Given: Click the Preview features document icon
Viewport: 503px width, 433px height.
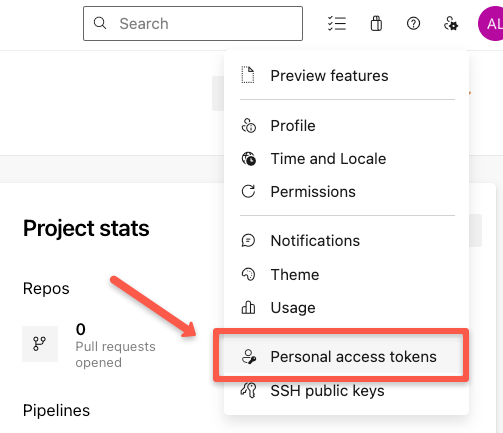Looking at the screenshot, I should 248,75.
